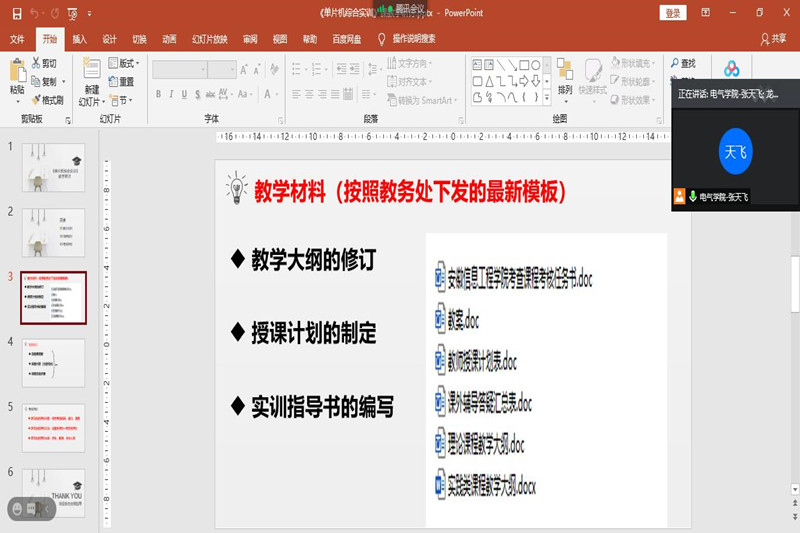800x533 pixels.
Task: Click the bullet list icon
Action: (296, 69)
